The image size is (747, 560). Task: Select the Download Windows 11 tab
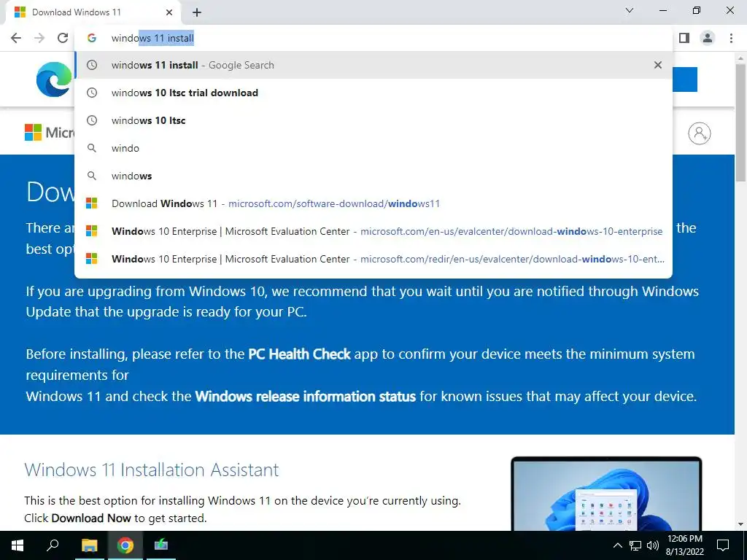tap(94, 12)
